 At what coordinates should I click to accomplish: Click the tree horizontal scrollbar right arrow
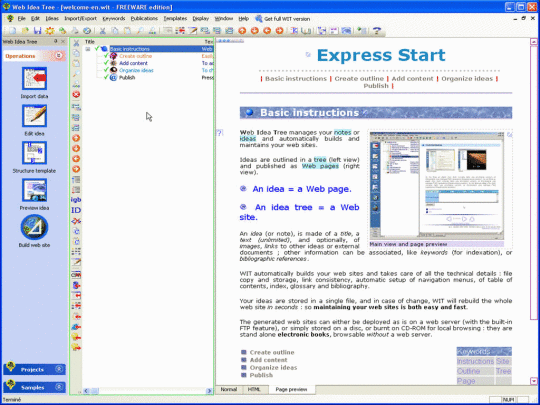pos(209,391)
